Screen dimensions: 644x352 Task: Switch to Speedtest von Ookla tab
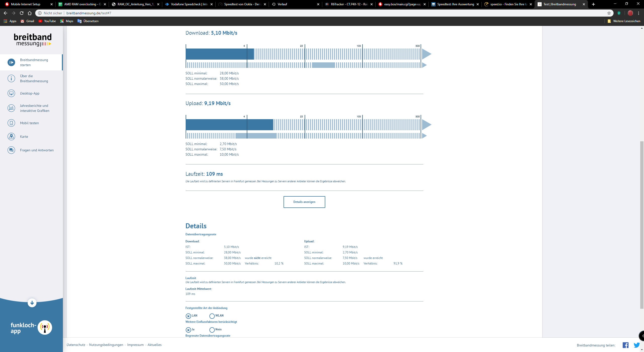242,4
